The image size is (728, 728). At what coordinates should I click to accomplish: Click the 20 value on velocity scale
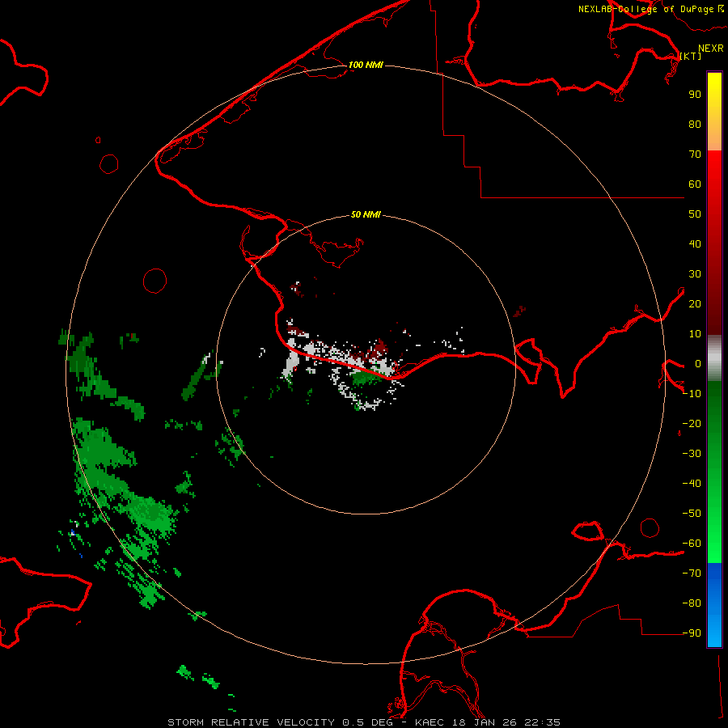click(x=695, y=303)
